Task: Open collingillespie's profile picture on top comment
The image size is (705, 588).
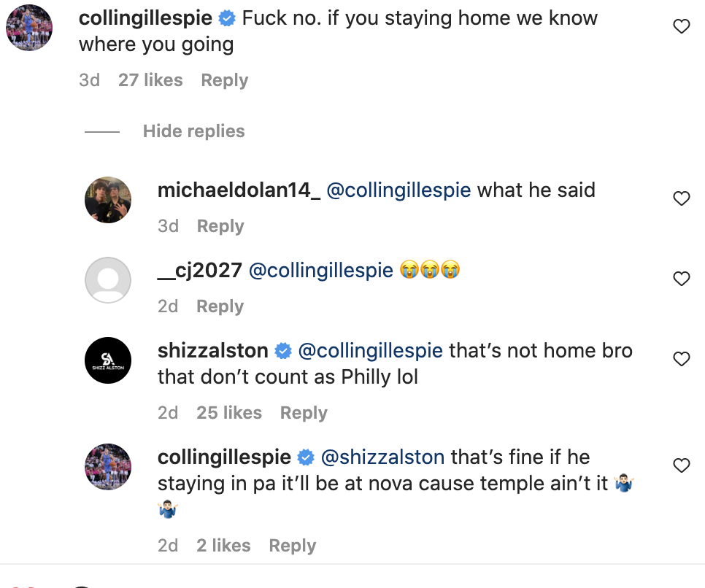Action: (x=29, y=28)
